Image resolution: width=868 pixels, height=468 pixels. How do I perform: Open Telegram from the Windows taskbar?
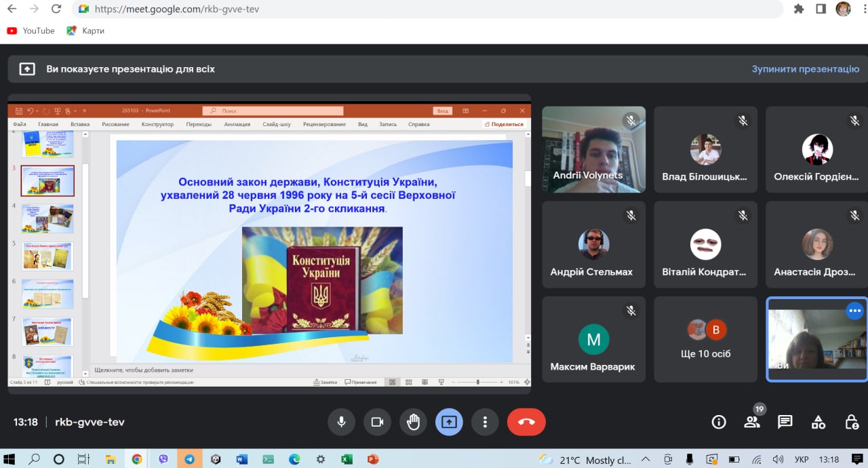(189, 459)
